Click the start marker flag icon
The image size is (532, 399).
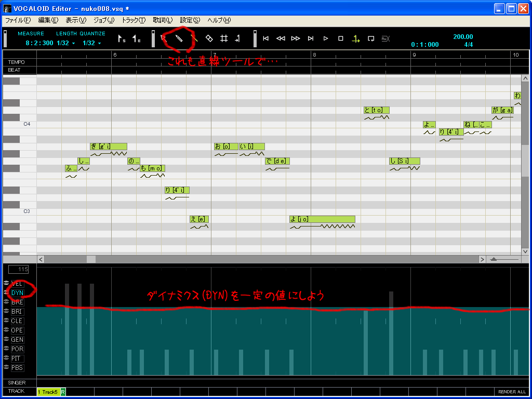tap(122, 38)
